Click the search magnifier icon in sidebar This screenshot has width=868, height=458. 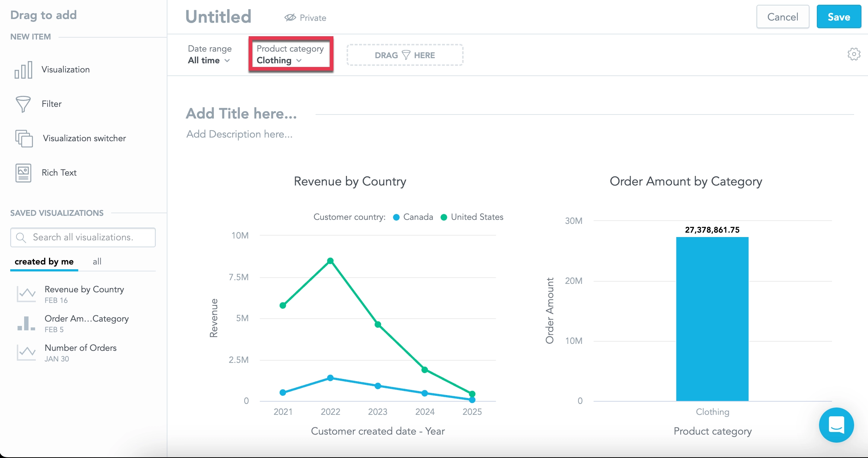click(21, 237)
